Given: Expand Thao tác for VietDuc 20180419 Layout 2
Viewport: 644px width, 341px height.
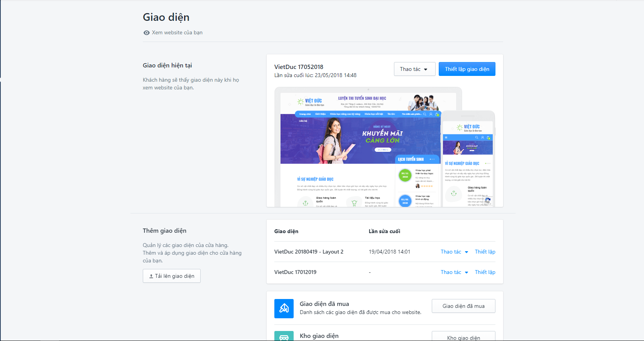Looking at the screenshot, I should (x=455, y=252).
